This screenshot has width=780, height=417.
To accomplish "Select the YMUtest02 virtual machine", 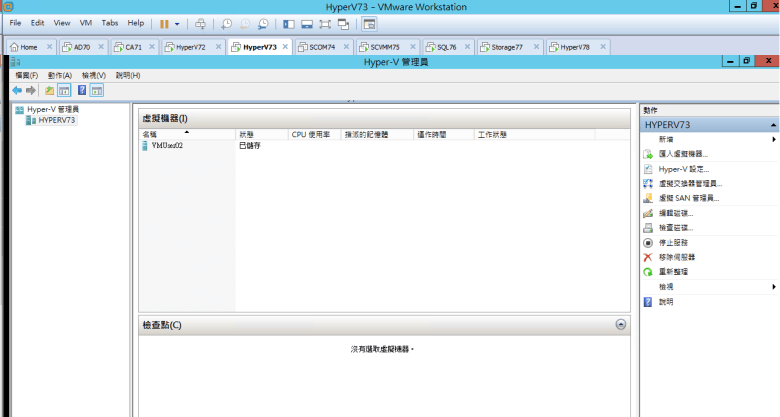I will click(166, 145).
